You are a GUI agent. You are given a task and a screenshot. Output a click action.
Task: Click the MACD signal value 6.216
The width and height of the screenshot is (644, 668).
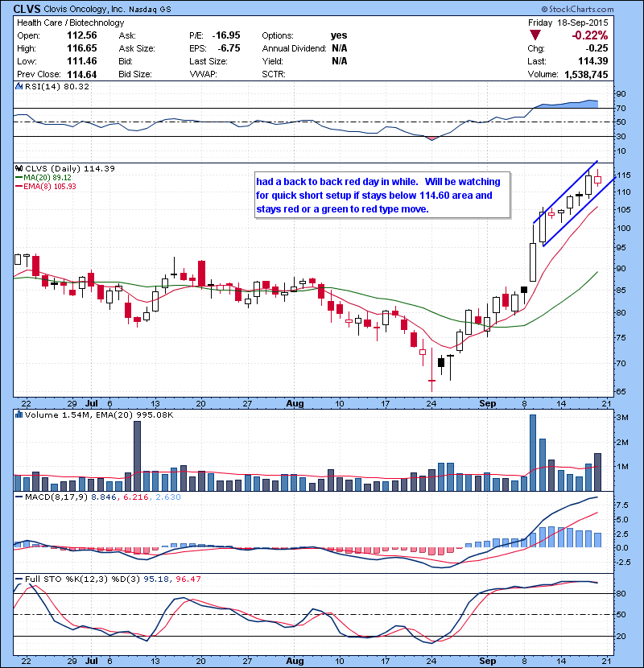pos(136,497)
